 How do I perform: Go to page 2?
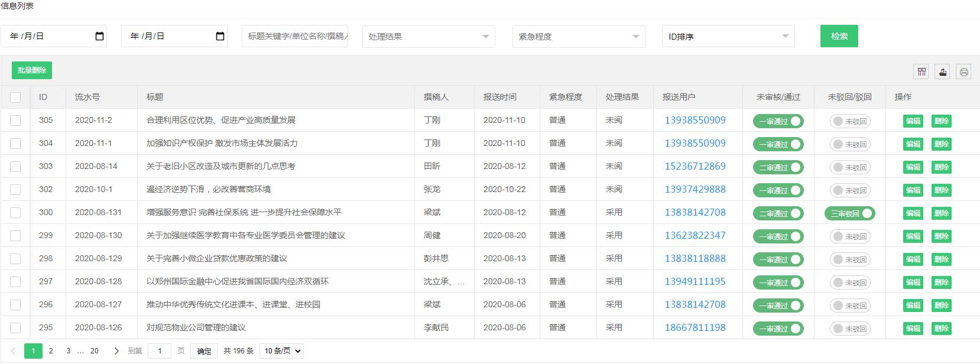click(x=51, y=351)
